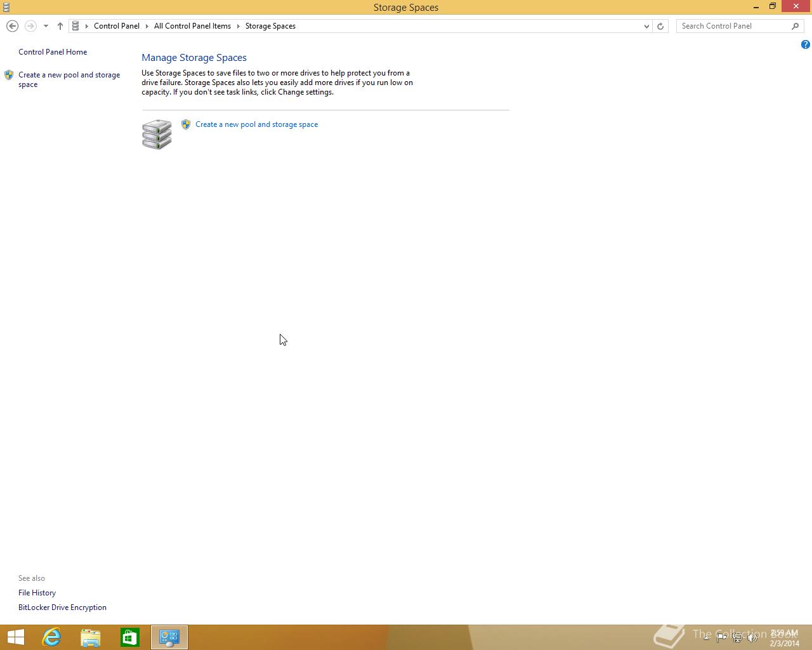This screenshot has width=812, height=650.
Task: Click sidebar Create a new pool link
Action: 69,79
